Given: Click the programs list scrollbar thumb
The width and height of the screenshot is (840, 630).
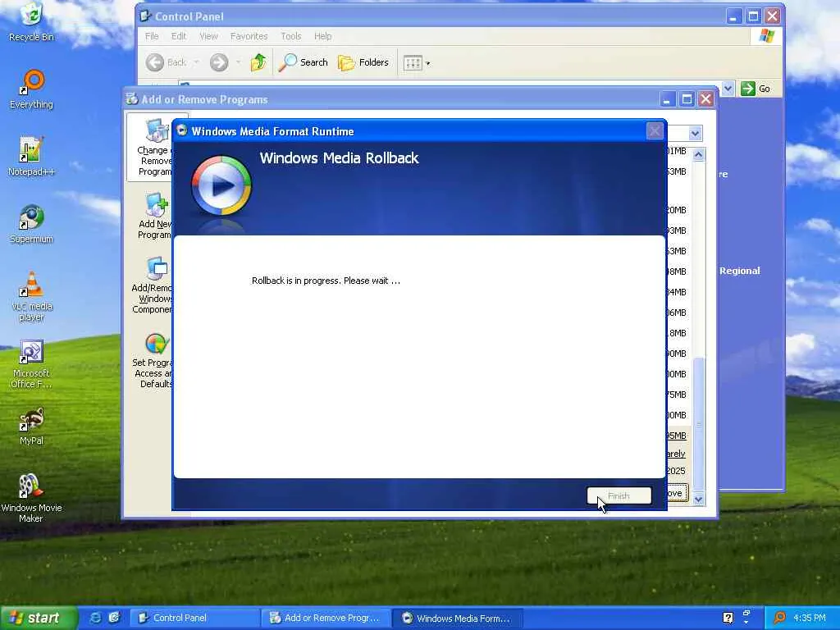Looking at the screenshot, I should (698, 423).
